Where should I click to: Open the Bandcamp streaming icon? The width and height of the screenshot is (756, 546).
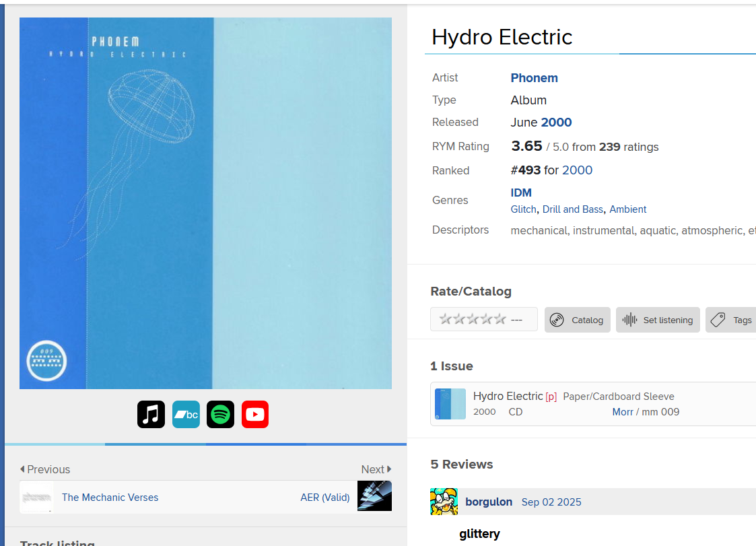[x=186, y=414]
